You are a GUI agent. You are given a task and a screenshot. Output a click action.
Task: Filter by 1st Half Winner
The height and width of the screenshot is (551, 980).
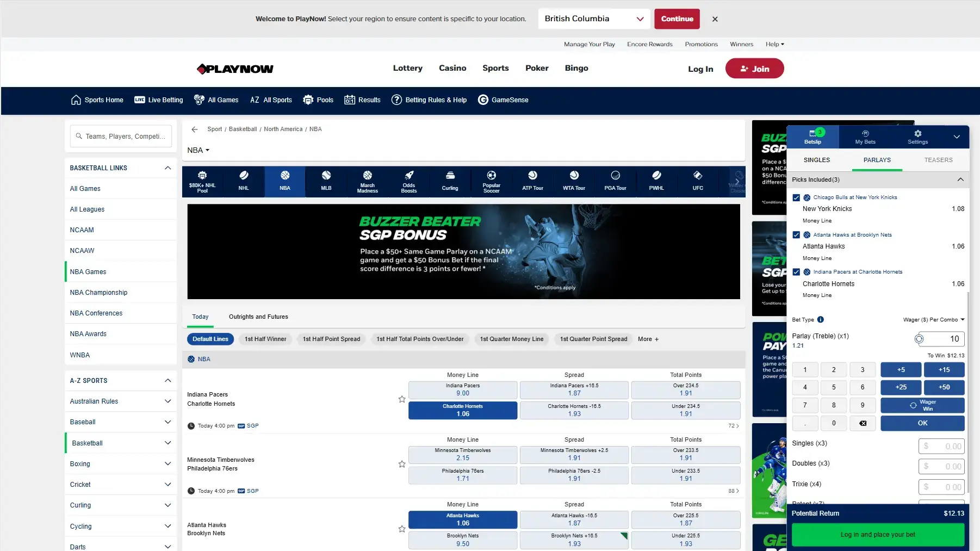(x=265, y=339)
